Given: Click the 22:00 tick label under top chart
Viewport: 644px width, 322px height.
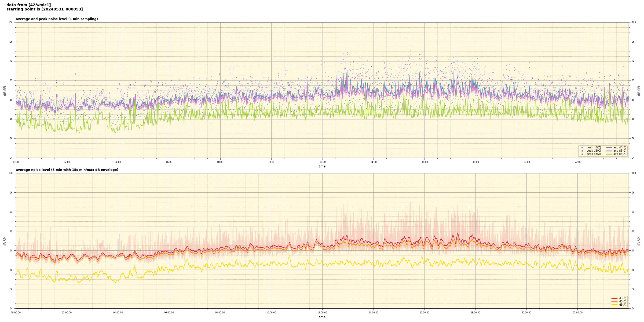Looking at the screenshot, I should (578, 162).
